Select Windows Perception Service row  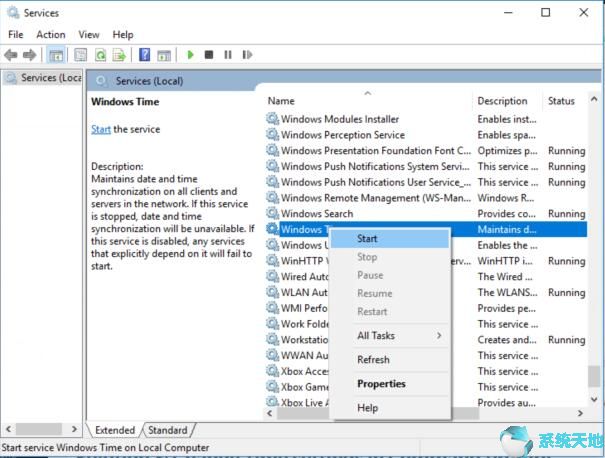click(426, 135)
